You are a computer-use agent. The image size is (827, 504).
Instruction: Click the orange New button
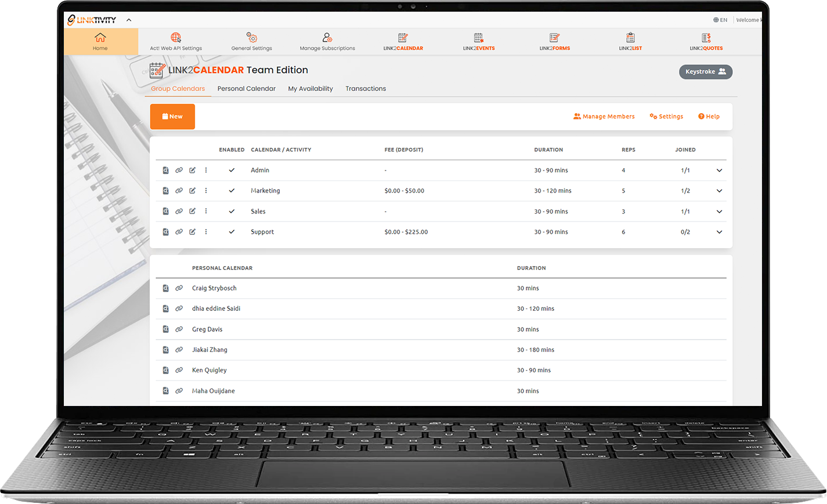(172, 117)
